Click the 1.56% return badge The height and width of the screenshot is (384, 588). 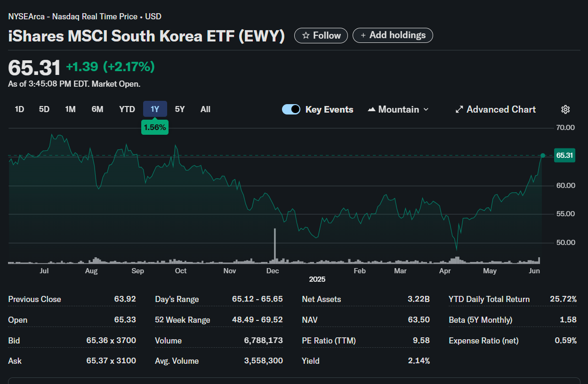click(155, 128)
